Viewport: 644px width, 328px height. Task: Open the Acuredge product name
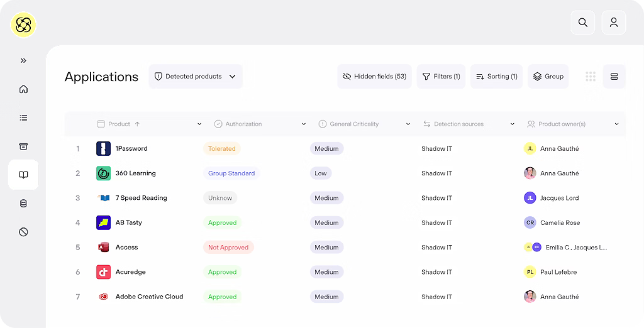pos(131,271)
